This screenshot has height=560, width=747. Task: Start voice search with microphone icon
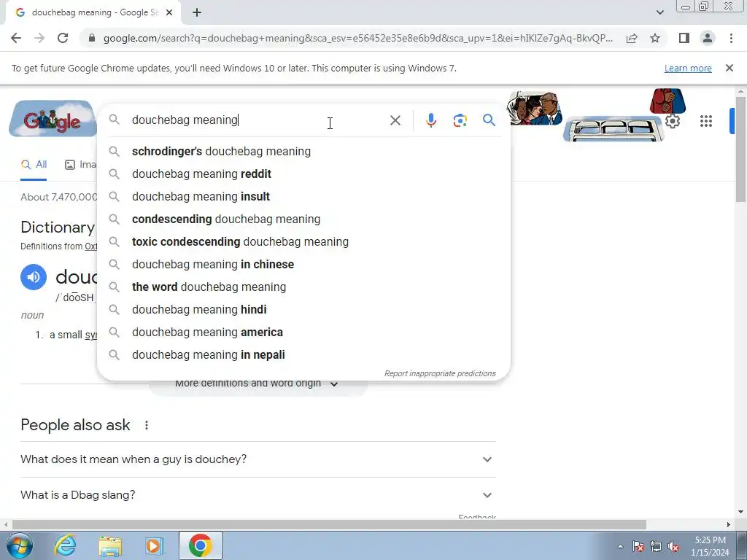(x=430, y=120)
